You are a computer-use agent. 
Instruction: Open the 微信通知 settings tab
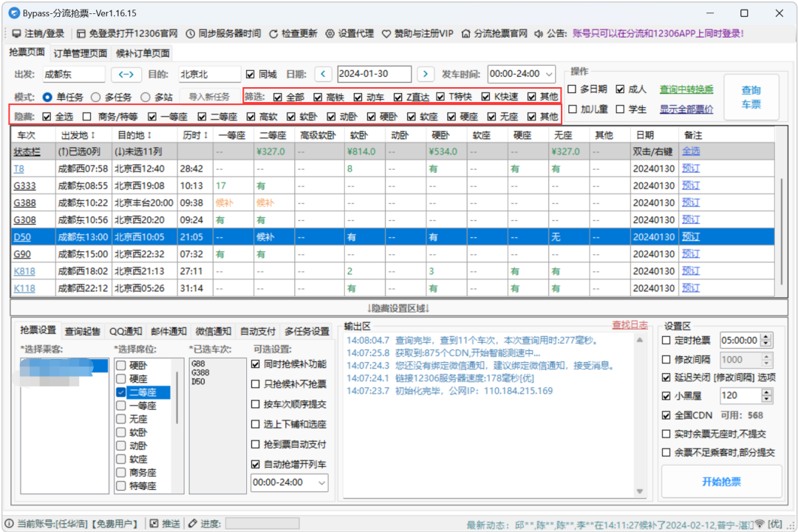coord(213,331)
